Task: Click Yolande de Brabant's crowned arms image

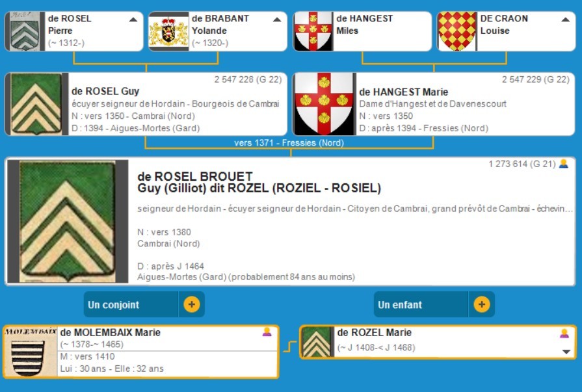Action: (168, 31)
